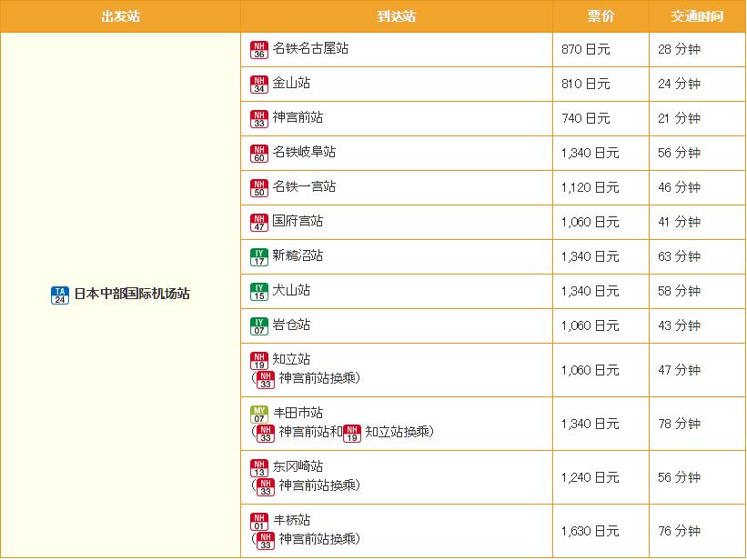Click the IY15 icon beside 犬山站
Viewport: 747px width, 560px height.
(259, 291)
